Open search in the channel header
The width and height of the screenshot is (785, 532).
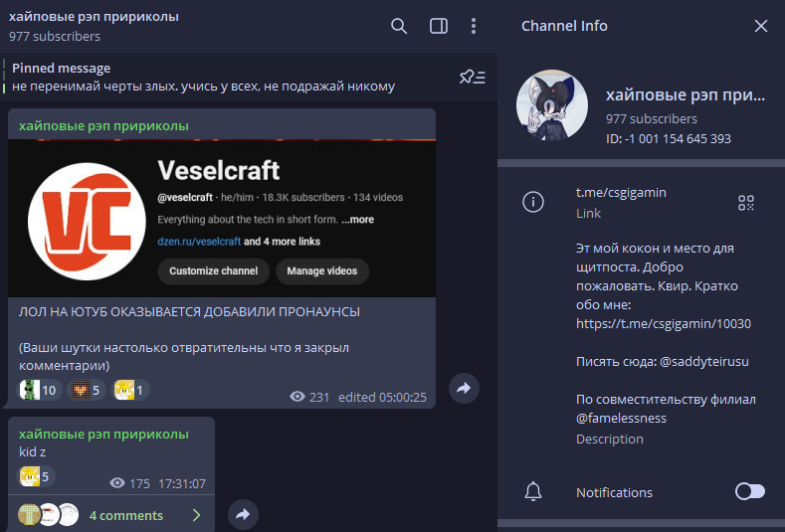click(x=399, y=26)
